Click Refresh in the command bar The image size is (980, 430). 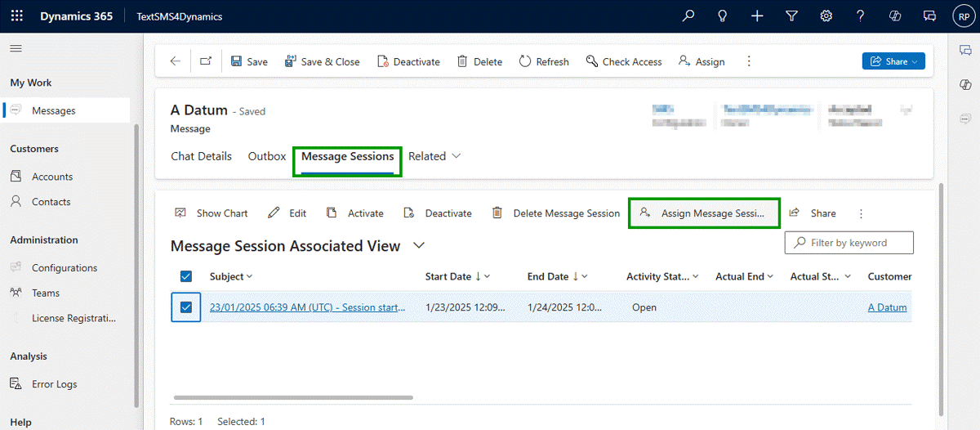[544, 61]
